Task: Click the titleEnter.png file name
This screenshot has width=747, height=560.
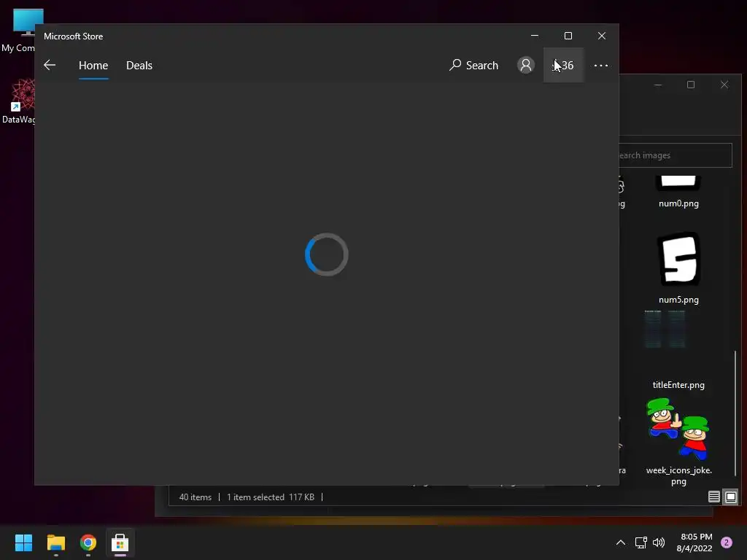Action: click(x=678, y=385)
